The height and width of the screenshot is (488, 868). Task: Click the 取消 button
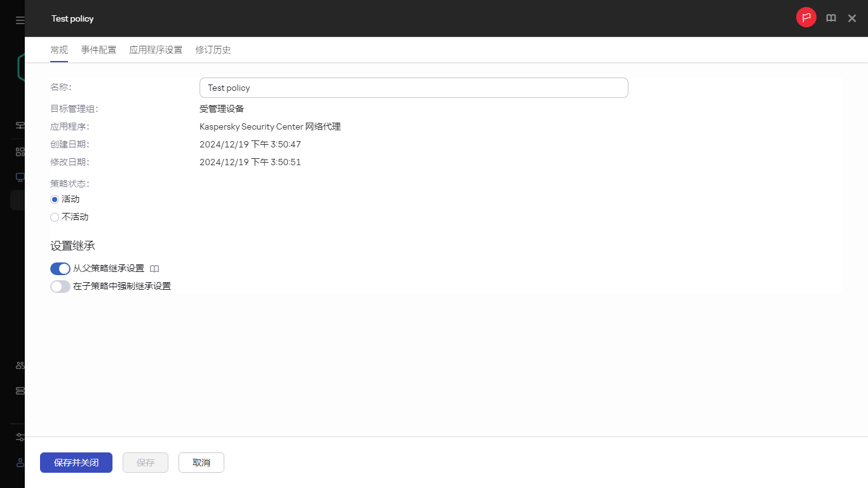(201, 463)
